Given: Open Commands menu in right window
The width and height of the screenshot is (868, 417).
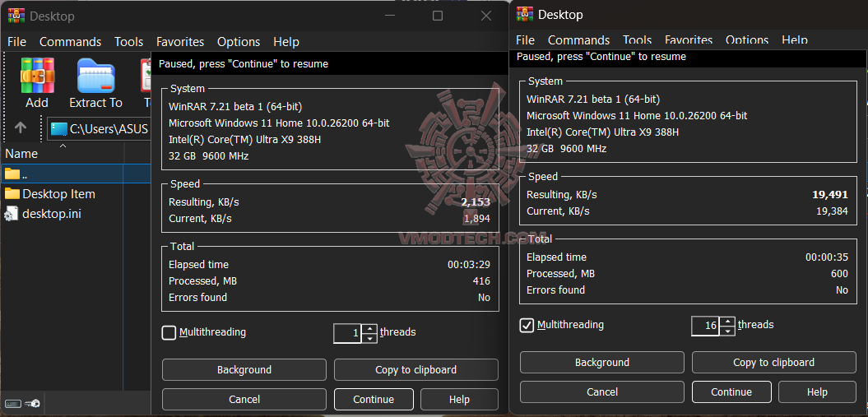Looking at the screenshot, I should point(578,39).
